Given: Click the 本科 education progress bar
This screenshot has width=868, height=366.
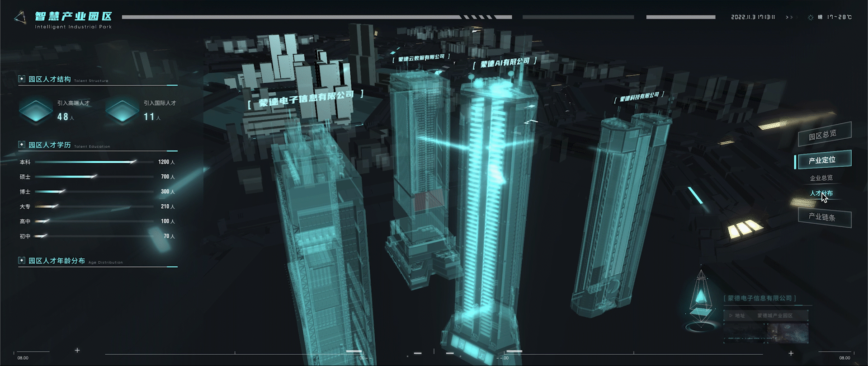Looking at the screenshot, I should coord(94,162).
